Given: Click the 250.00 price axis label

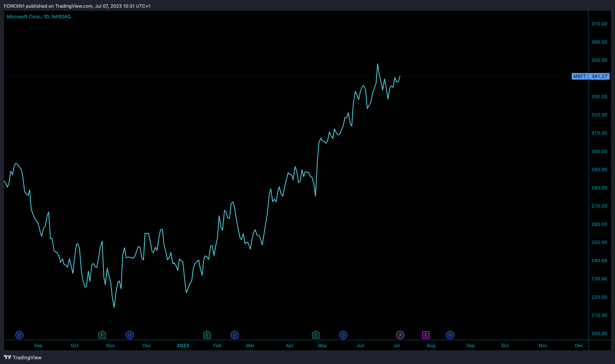Looking at the screenshot, I should [599, 242].
